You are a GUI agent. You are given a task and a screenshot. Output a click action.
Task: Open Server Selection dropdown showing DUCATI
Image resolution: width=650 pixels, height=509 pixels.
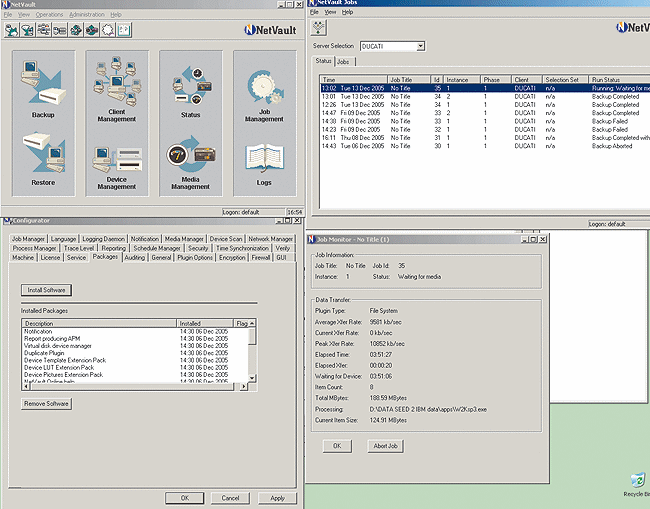421,46
